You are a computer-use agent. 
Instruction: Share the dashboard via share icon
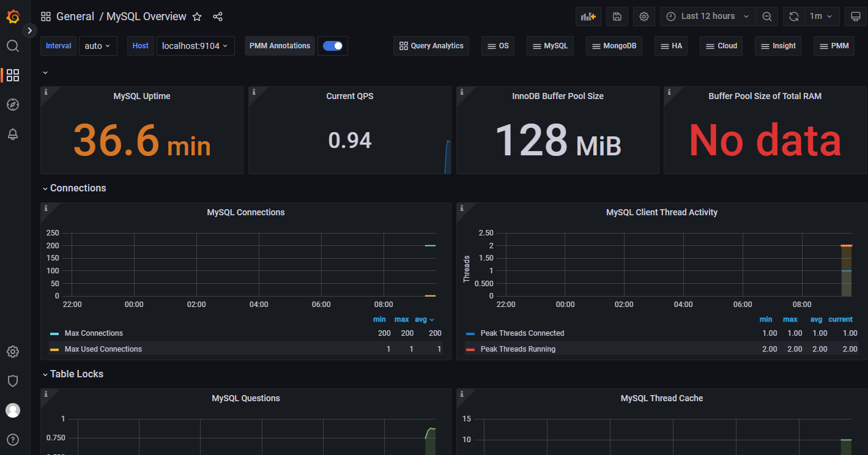click(218, 17)
